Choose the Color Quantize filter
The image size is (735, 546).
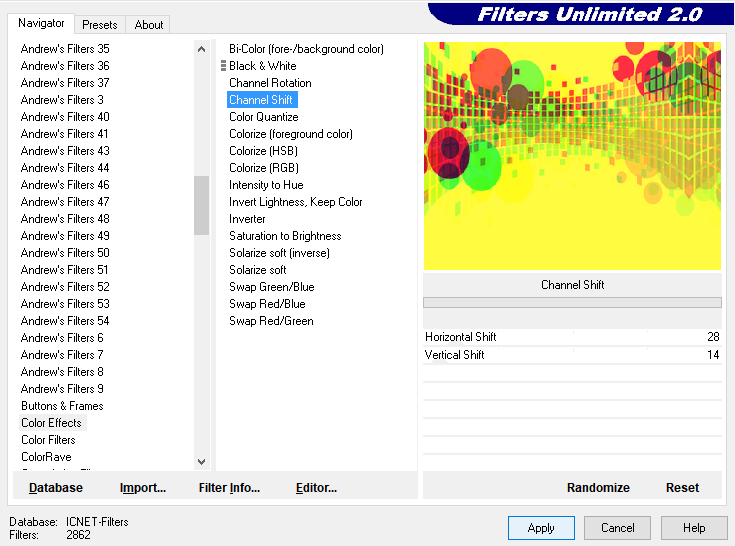[263, 117]
